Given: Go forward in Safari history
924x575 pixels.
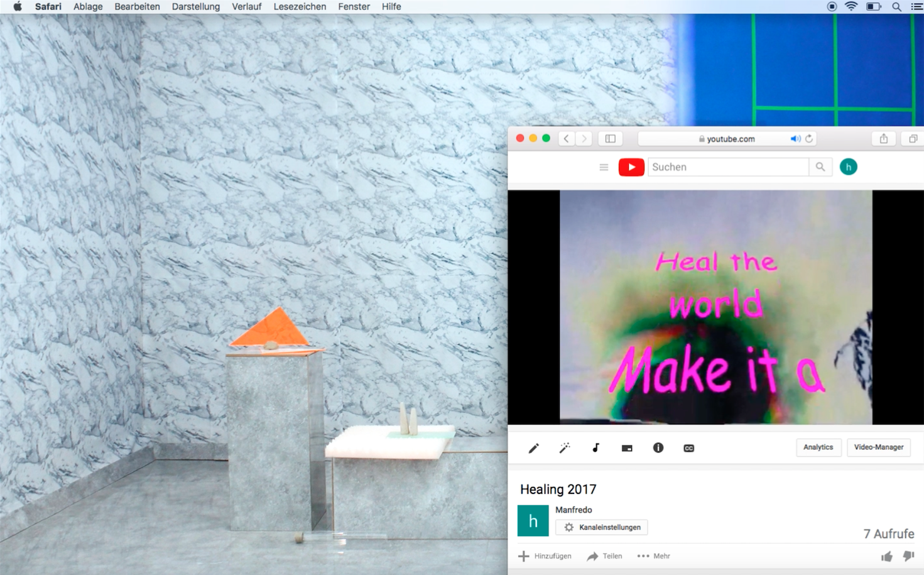Looking at the screenshot, I should 584,138.
